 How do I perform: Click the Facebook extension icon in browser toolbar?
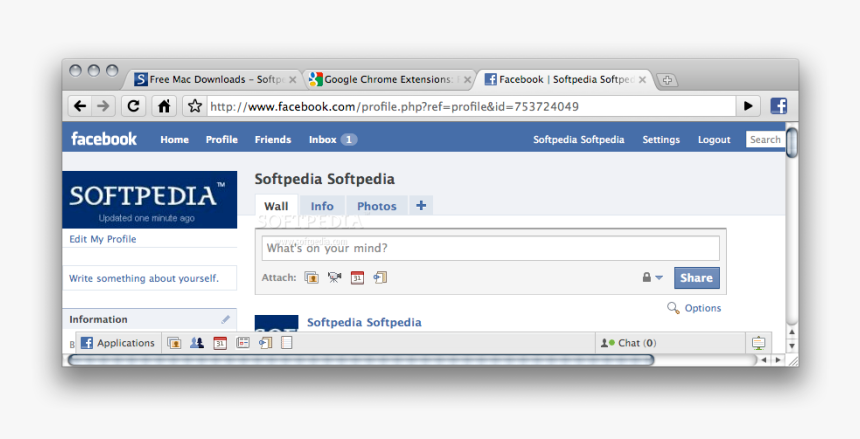(x=777, y=106)
